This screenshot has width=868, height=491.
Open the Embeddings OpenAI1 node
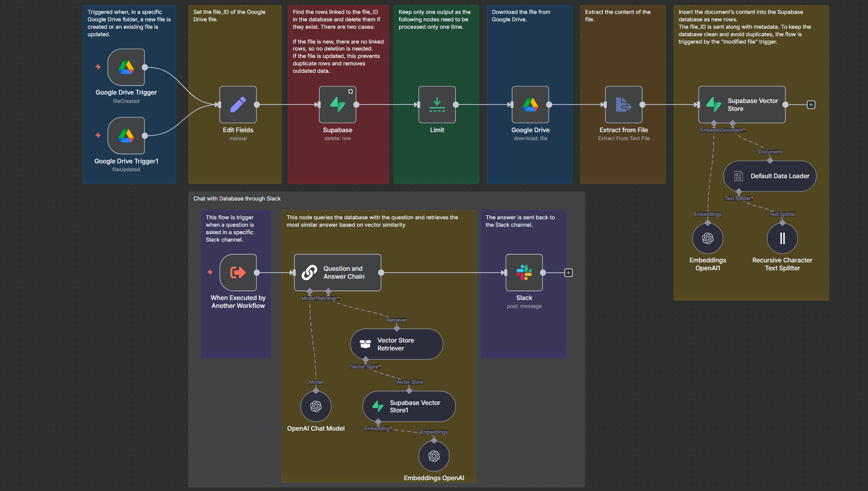pyautogui.click(x=708, y=239)
